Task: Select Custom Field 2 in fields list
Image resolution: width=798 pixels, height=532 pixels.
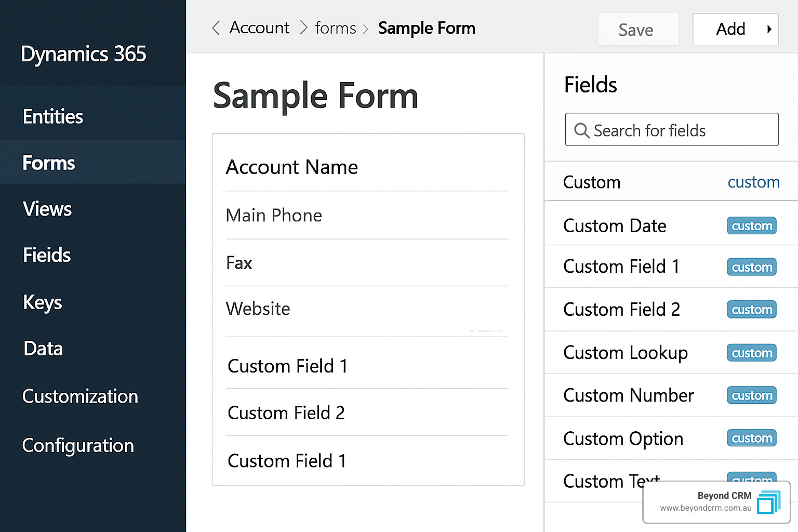Action: (671, 310)
